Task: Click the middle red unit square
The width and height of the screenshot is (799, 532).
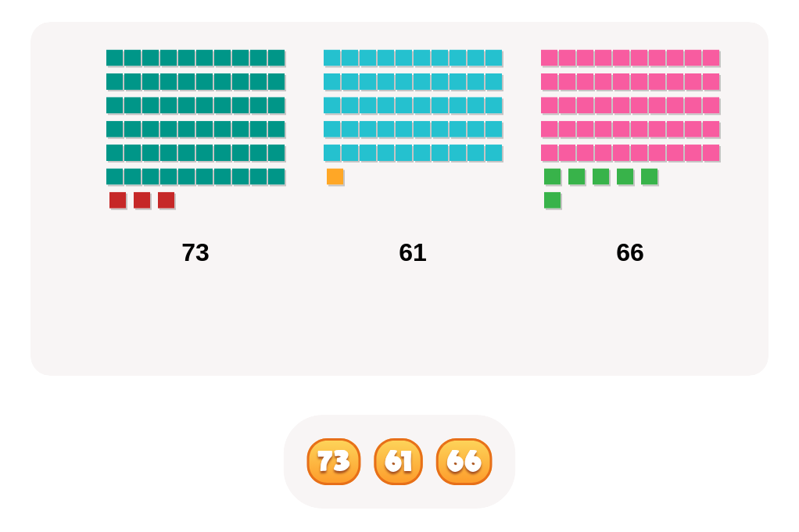Action: coord(142,201)
